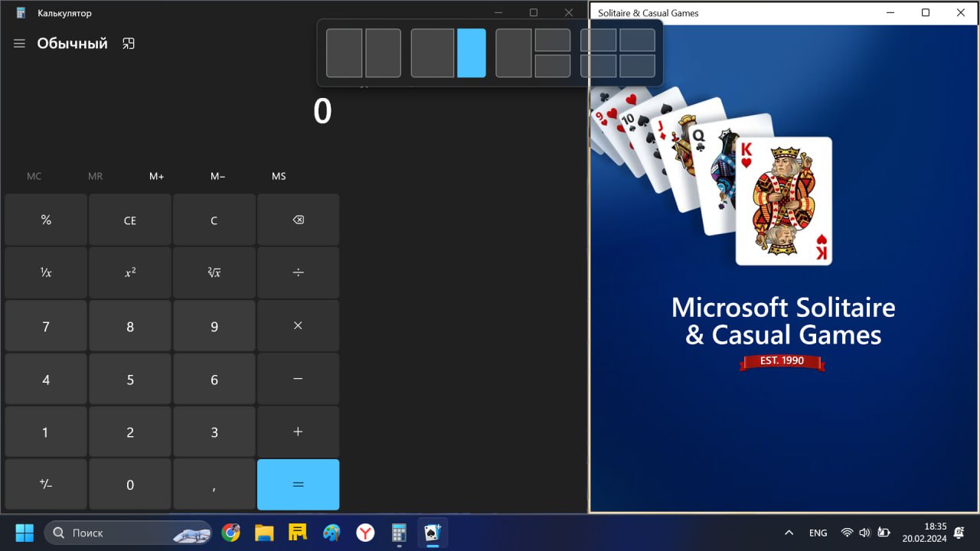The height and width of the screenshot is (551, 980).
Task: Open the Calculator navigation hamburger menu
Action: pyautogui.click(x=19, y=44)
